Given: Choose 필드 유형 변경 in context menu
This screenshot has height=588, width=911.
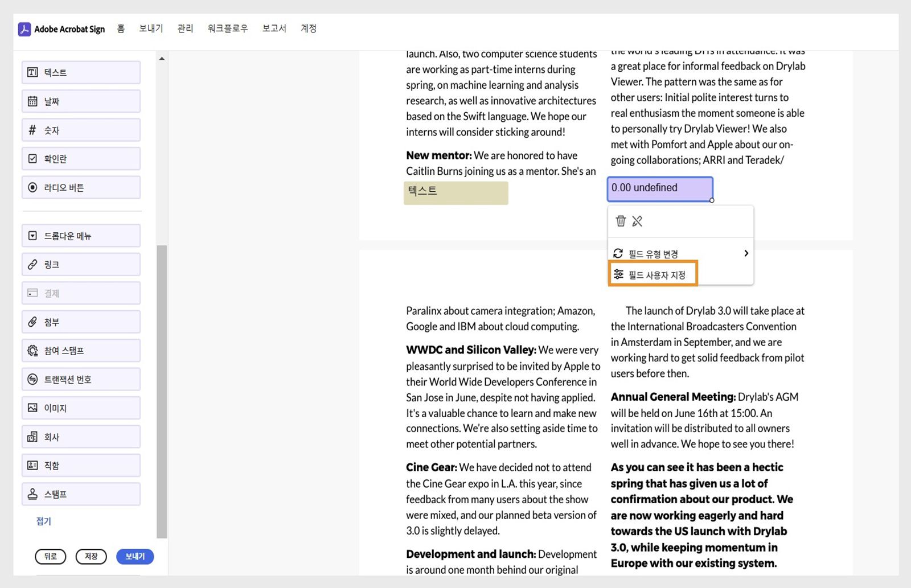Looking at the screenshot, I should click(681, 253).
